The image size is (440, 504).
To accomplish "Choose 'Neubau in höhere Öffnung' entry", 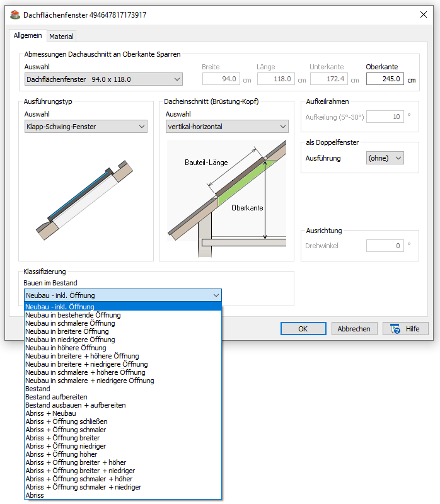I will point(66,348).
